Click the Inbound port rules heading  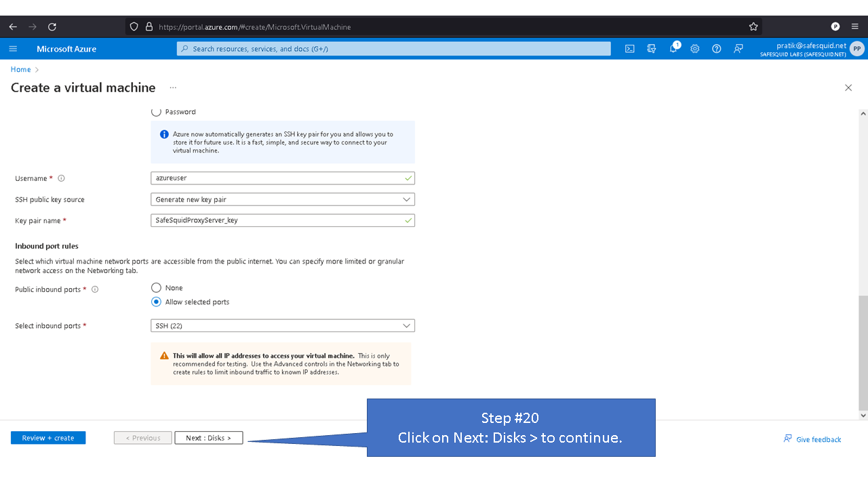point(47,246)
